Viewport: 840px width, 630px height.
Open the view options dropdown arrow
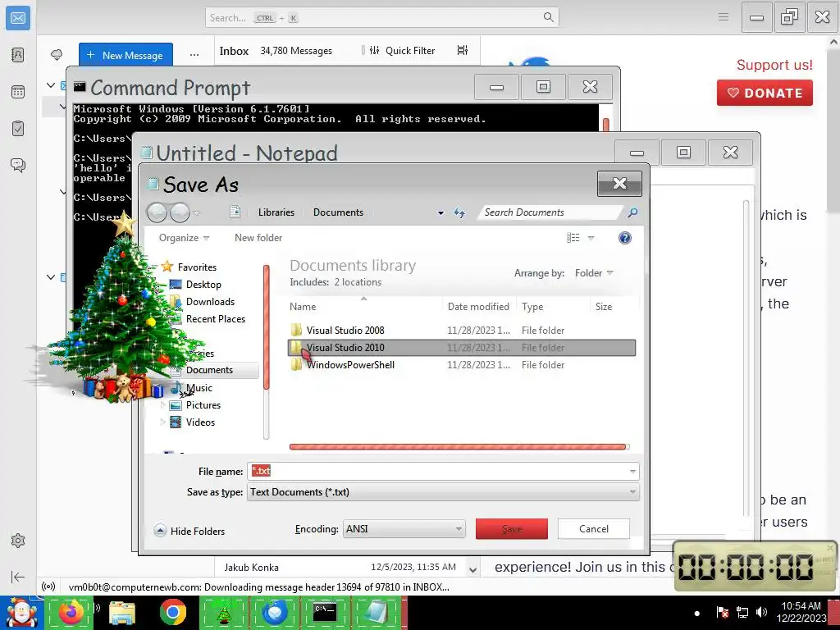[591, 237]
